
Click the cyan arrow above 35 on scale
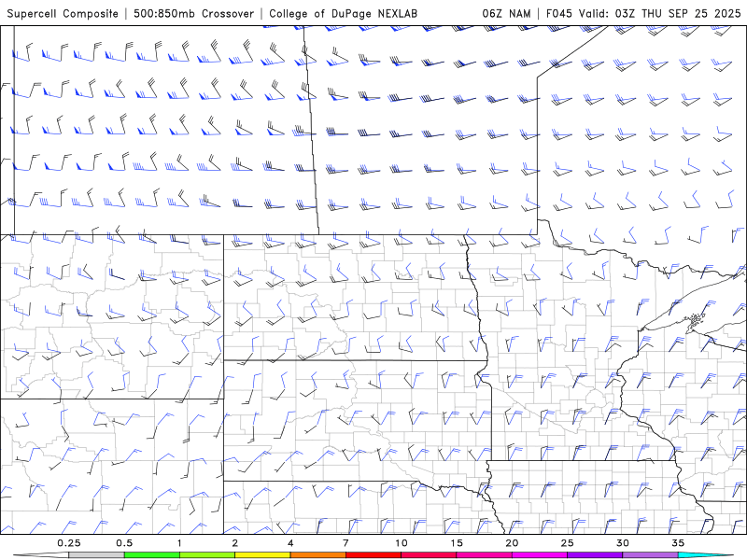pyautogui.click(x=706, y=555)
